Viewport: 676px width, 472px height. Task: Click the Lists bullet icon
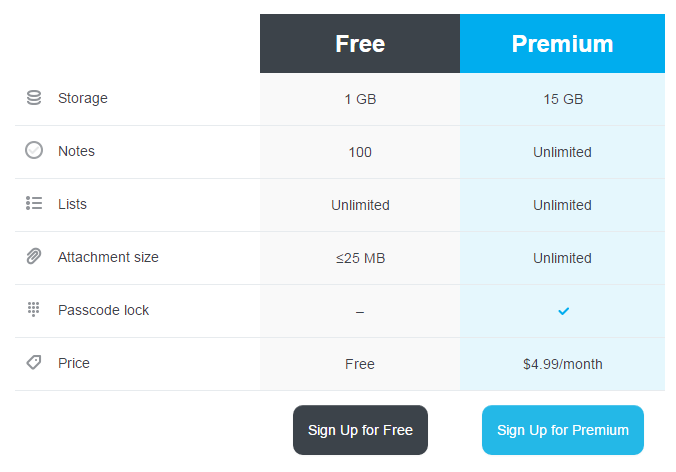[34, 203]
